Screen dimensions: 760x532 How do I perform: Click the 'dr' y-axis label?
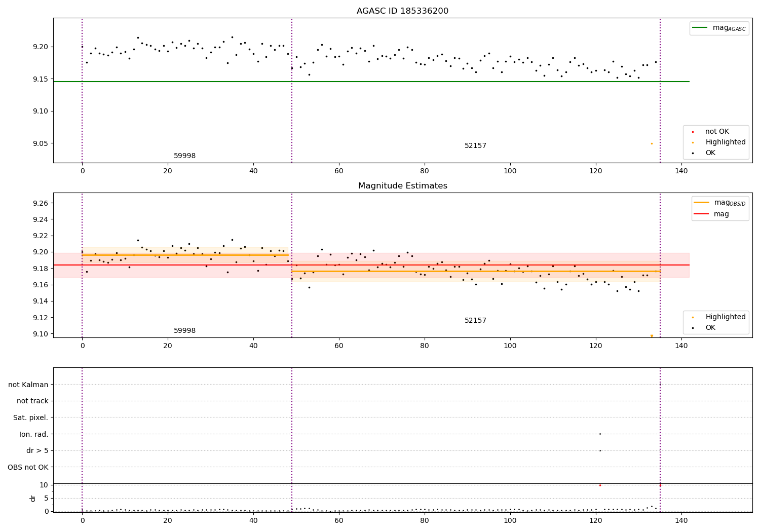pyautogui.click(x=33, y=498)
